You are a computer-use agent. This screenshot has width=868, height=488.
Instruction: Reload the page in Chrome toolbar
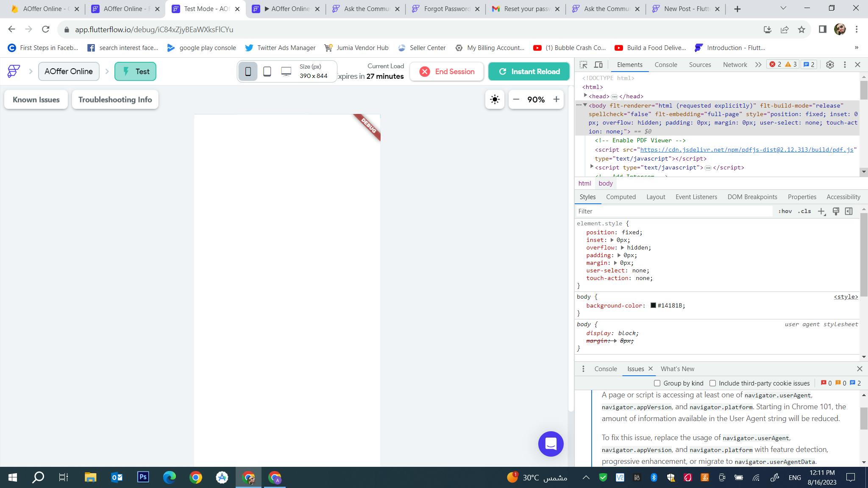[45, 29]
